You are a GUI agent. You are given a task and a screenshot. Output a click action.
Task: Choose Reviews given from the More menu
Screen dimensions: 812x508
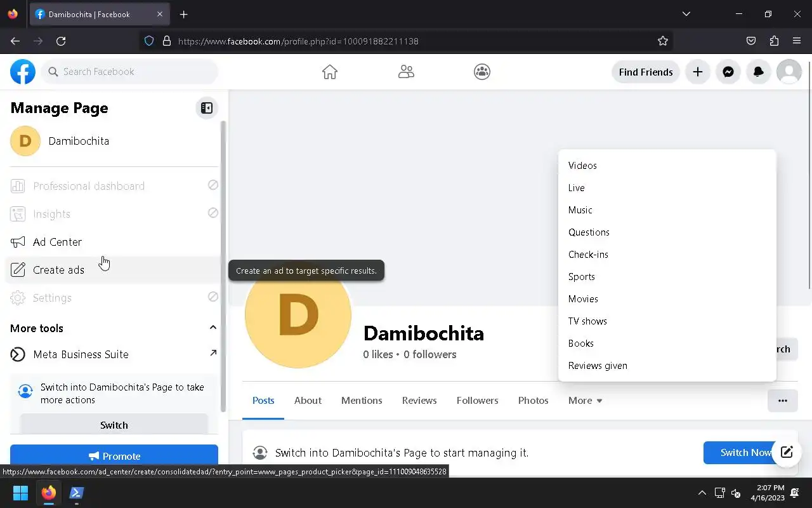(667, 366)
